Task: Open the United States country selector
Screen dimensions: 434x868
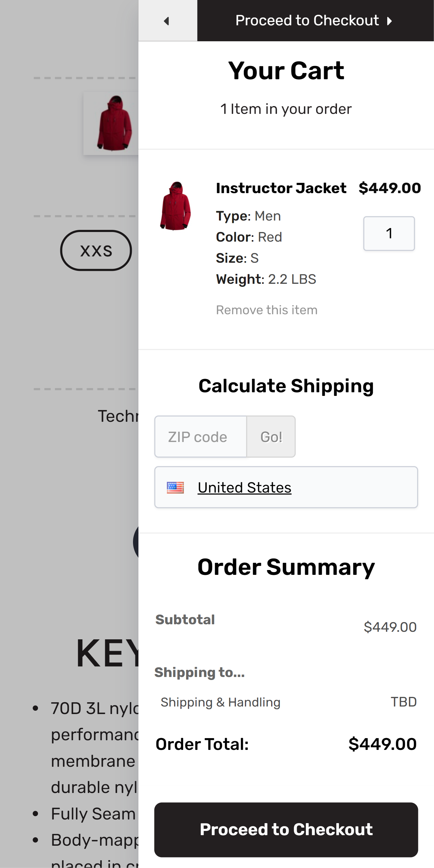Action: click(286, 487)
